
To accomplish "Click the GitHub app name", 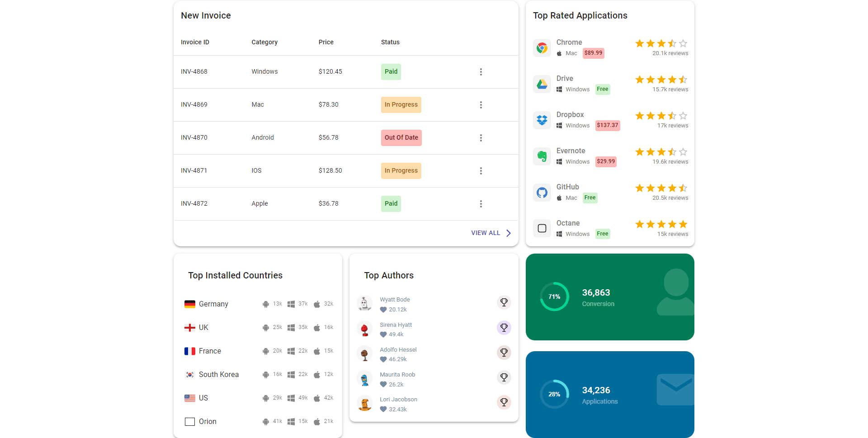I will click(x=567, y=187).
